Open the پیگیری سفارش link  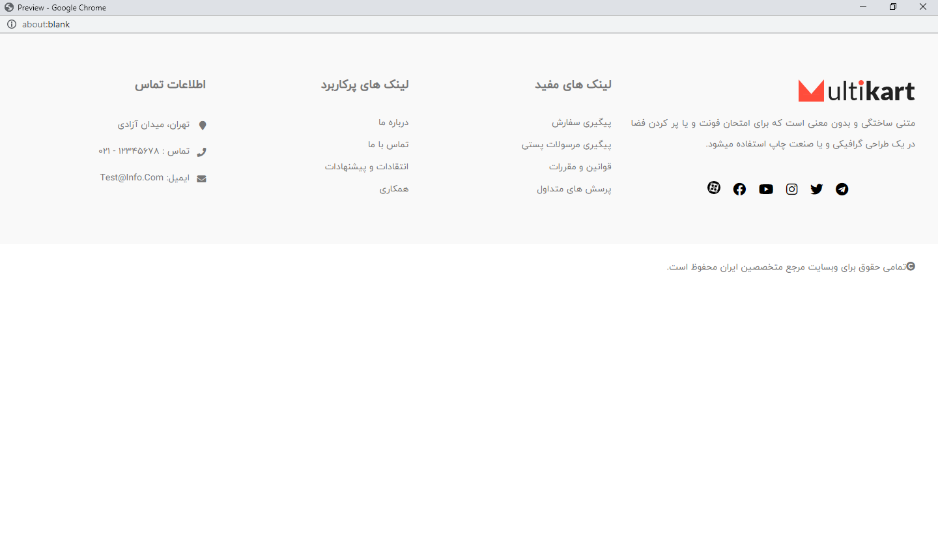pos(581,122)
